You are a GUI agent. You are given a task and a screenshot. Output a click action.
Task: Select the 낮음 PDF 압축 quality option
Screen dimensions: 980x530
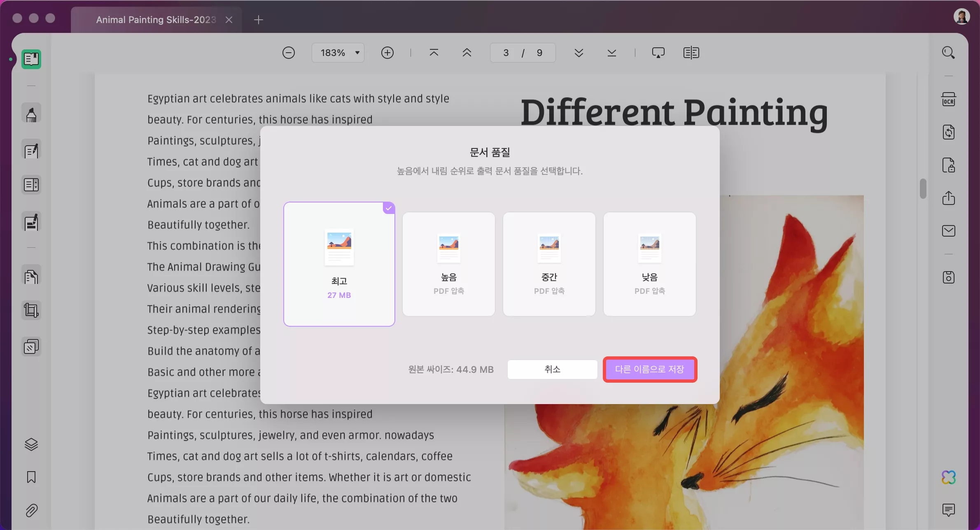click(x=650, y=264)
